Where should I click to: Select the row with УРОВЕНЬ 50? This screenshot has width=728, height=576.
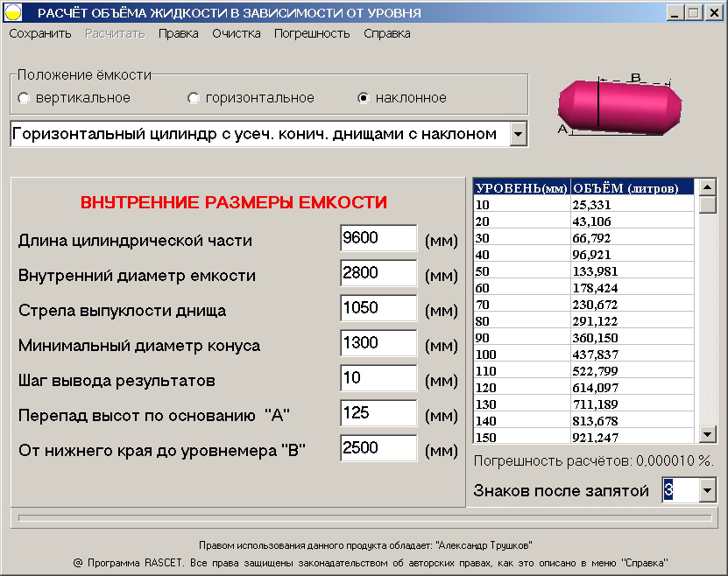[x=569, y=271]
